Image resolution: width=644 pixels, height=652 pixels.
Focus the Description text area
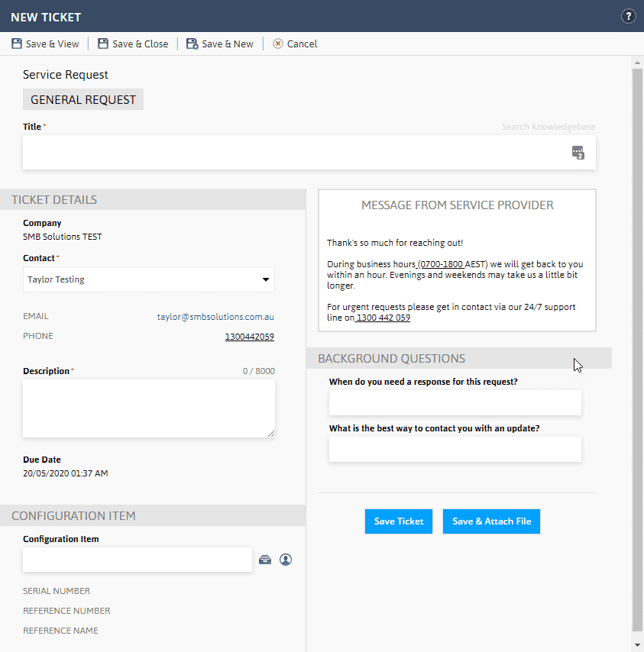pos(148,408)
